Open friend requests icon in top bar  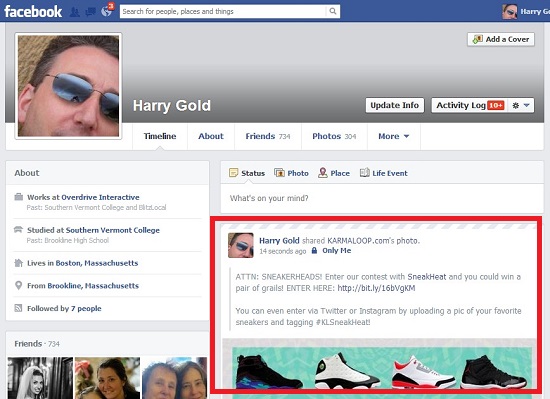tap(74, 12)
